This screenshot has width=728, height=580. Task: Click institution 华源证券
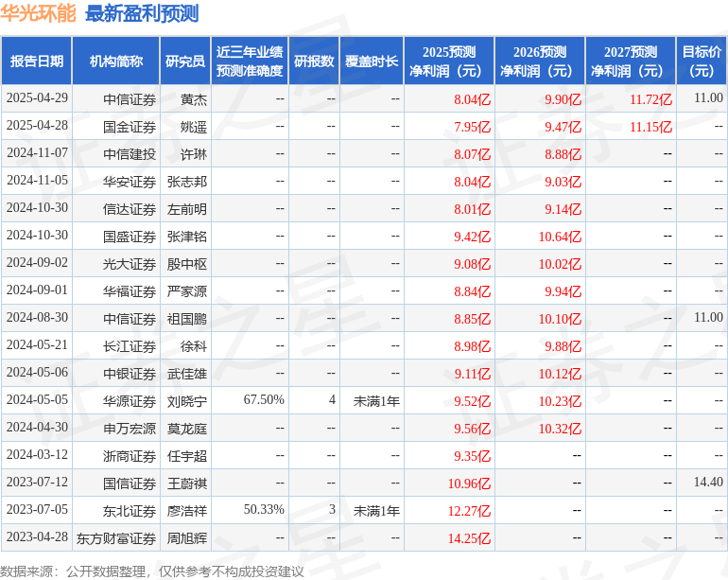pyautogui.click(x=130, y=401)
